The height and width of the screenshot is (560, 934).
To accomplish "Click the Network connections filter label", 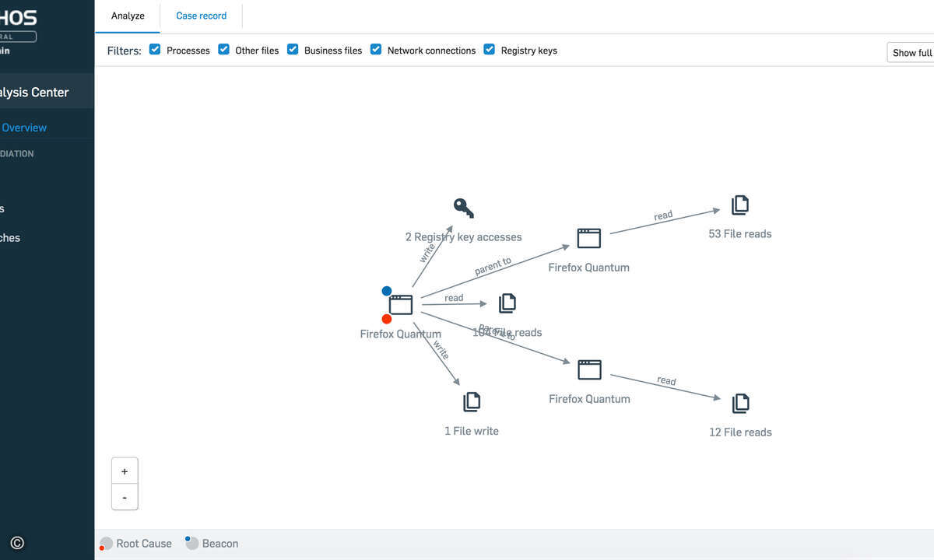I will (431, 51).
